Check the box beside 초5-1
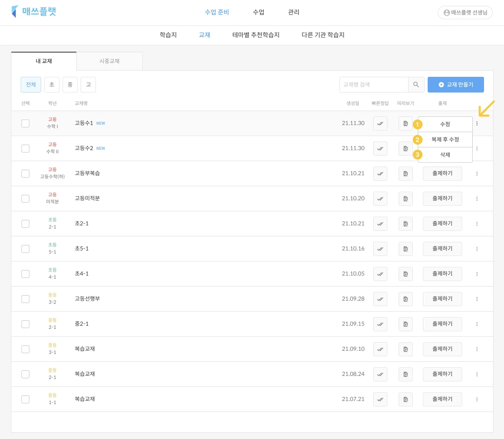Image resolution: width=504 pixels, height=439 pixels. (25, 249)
